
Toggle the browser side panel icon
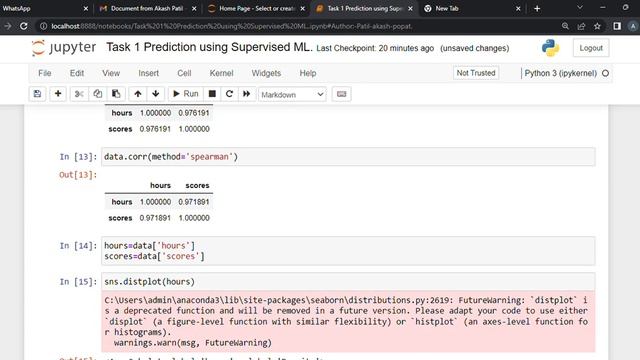pos(617,26)
